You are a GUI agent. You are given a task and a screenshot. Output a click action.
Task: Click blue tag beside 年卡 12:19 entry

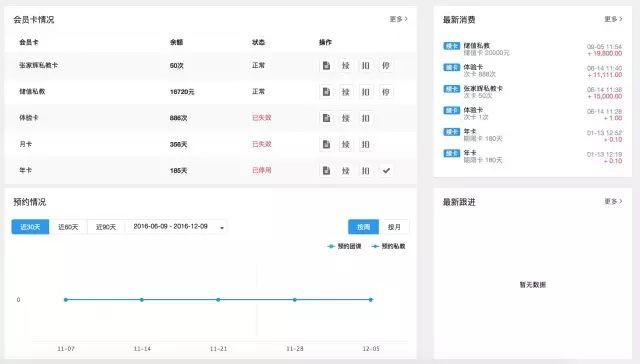coord(451,153)
